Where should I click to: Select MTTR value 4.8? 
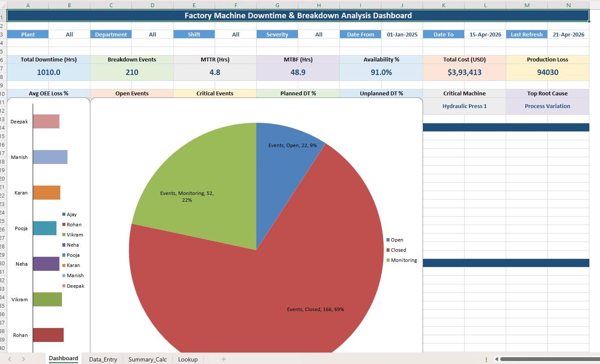coord(215,72)
